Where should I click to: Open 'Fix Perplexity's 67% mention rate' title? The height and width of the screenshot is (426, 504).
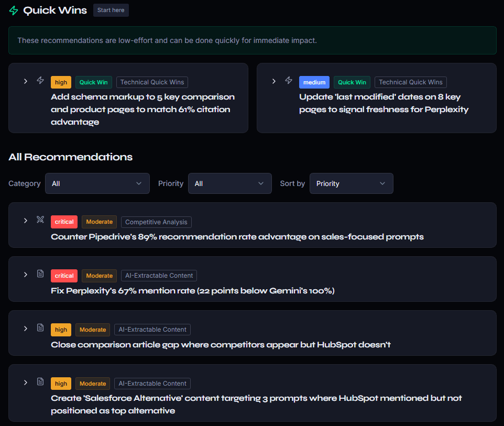click(x=192, y=291)
